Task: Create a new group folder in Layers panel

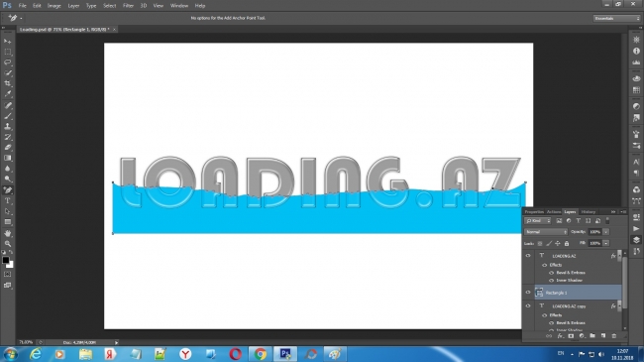Action: (x=592, y=336)
